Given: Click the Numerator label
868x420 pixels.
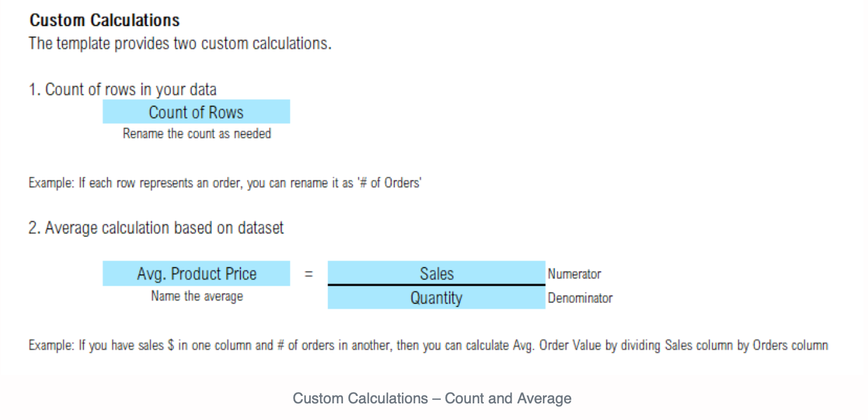Looking at the screenshot, I should tap(574, 274).
